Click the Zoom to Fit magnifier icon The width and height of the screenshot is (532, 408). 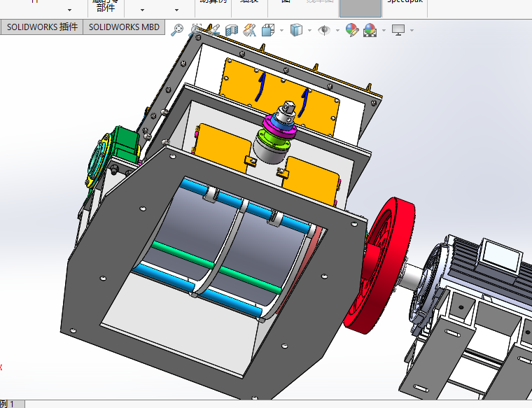pyautogui.click(x=177, y=30)
